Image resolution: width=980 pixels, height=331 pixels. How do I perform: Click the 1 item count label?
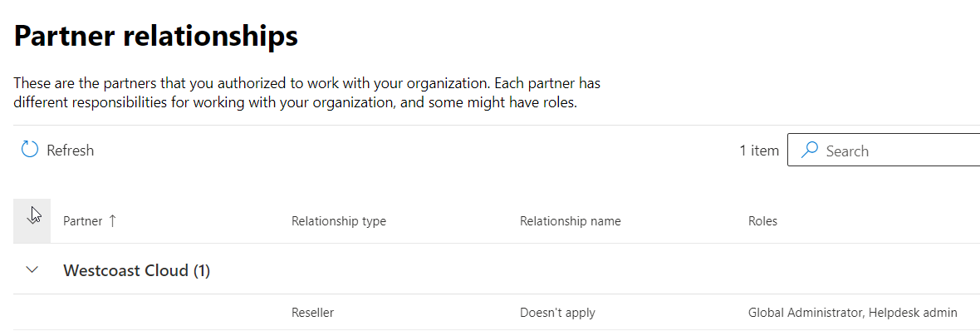pos(759,151)
